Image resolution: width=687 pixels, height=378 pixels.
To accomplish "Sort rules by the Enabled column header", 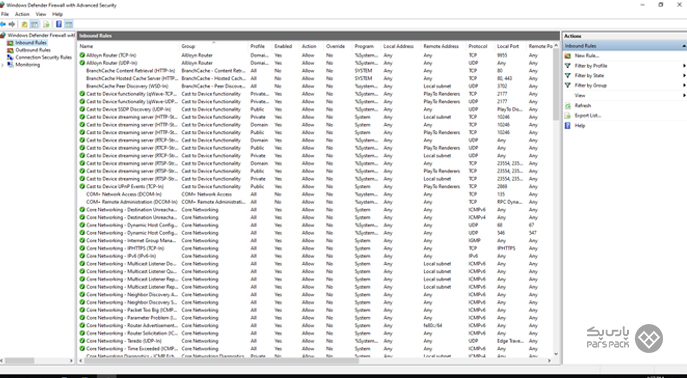I will [x=283, y=46].
